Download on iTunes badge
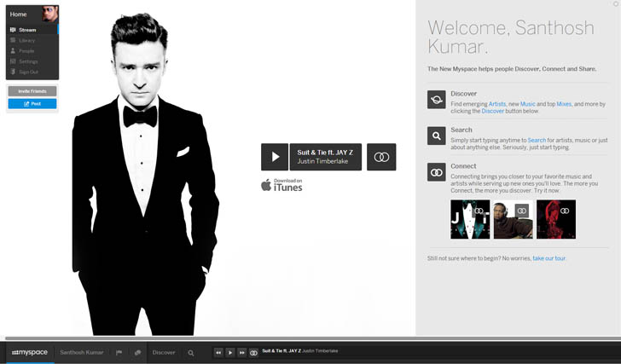 click(x=281, y=185)
